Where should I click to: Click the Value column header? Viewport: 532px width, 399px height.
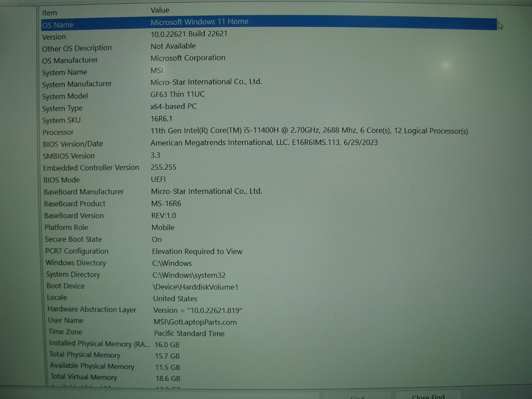pos(160,10)
